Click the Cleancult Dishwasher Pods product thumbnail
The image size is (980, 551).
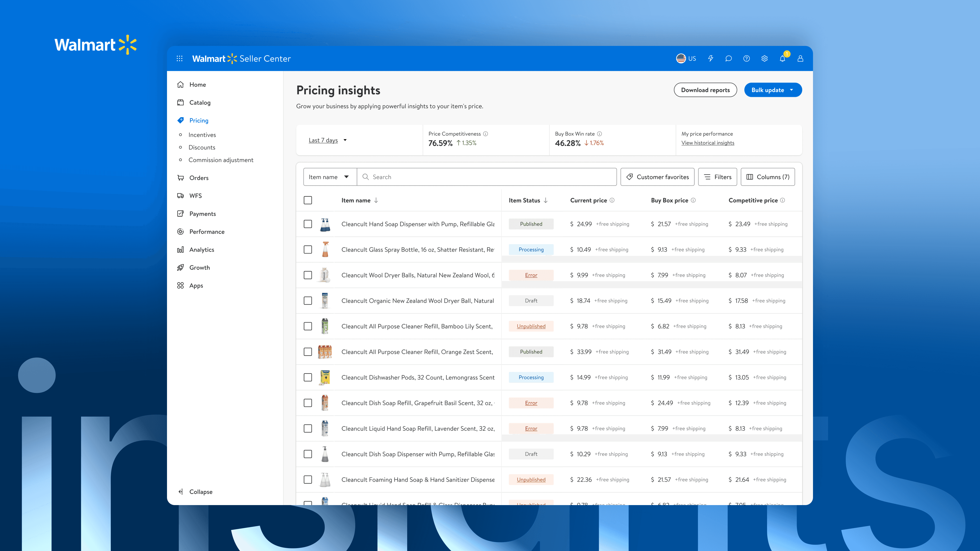click(325, 378)
